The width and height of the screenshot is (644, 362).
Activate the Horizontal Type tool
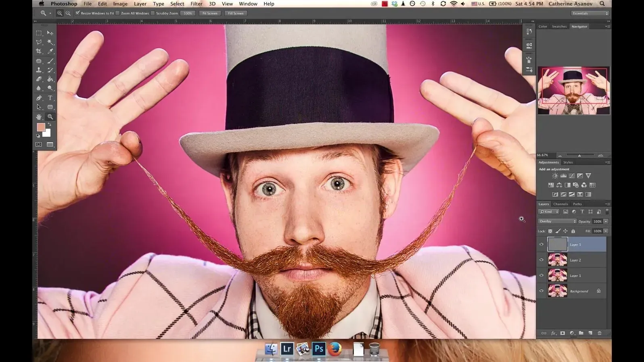coord(50,98)
